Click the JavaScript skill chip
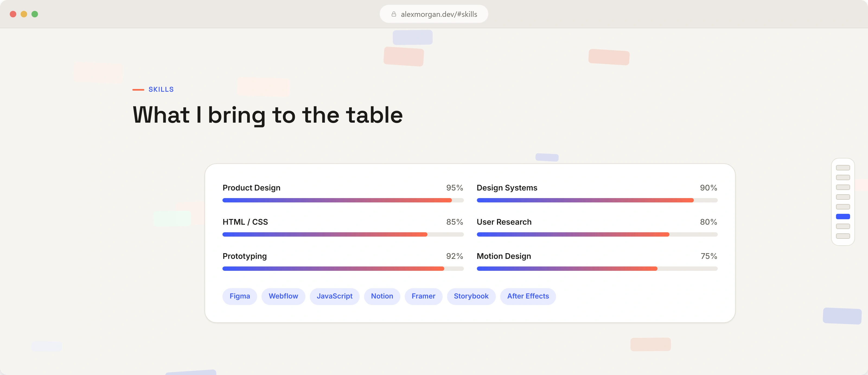868x375 pixels. coord(334,296)
